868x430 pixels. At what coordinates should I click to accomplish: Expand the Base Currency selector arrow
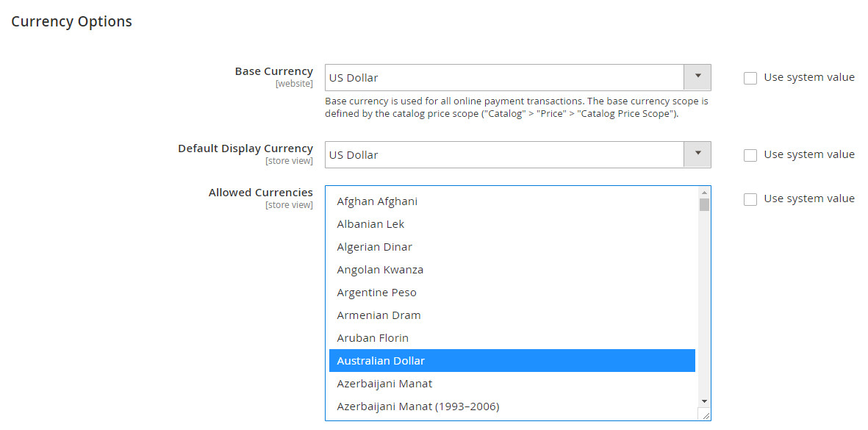pos(697,77)
